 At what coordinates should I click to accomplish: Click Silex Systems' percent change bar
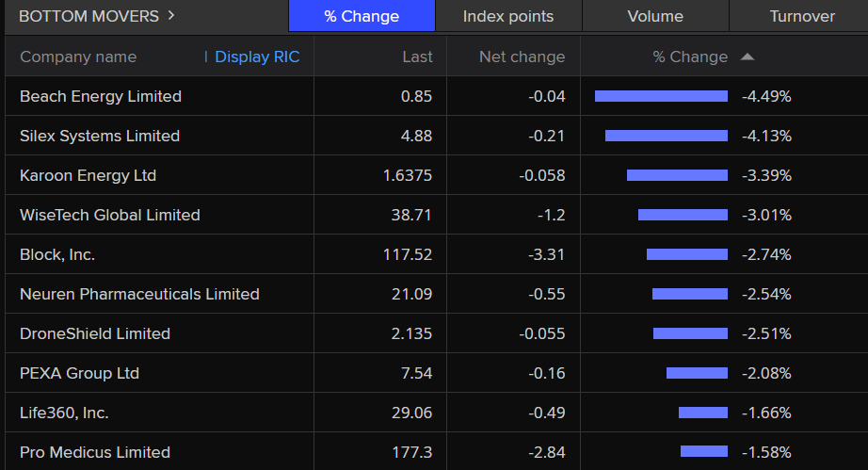tap(667, 136)
